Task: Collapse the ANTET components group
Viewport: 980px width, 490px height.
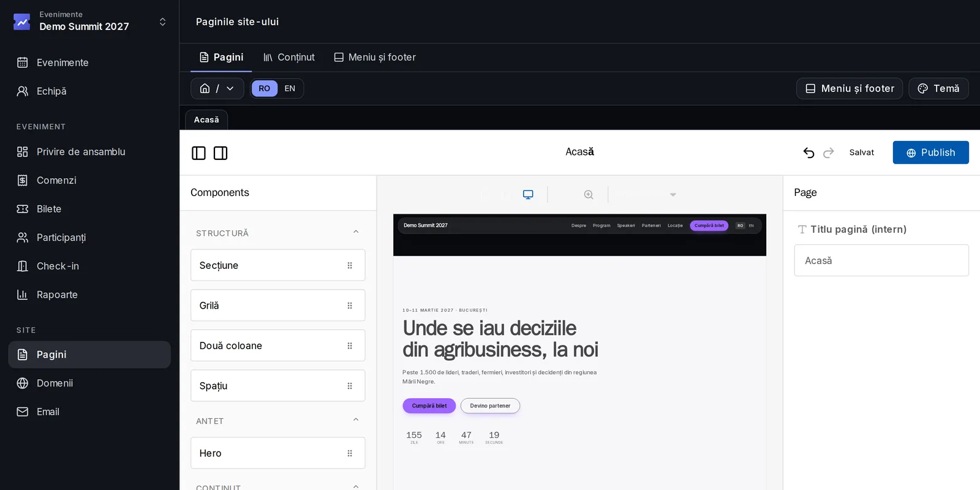Action: [356, 420]
